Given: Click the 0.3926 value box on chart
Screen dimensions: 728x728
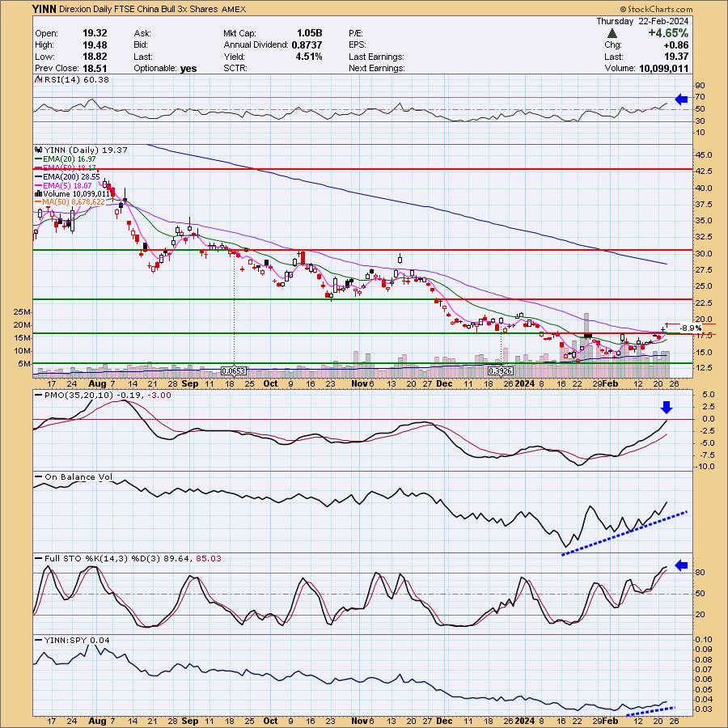Looking at the screenshot, I should click(x=501, y=371).
